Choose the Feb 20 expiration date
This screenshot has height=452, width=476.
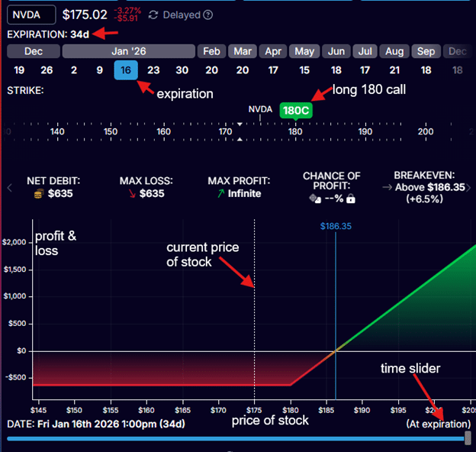tap(211, 70)
